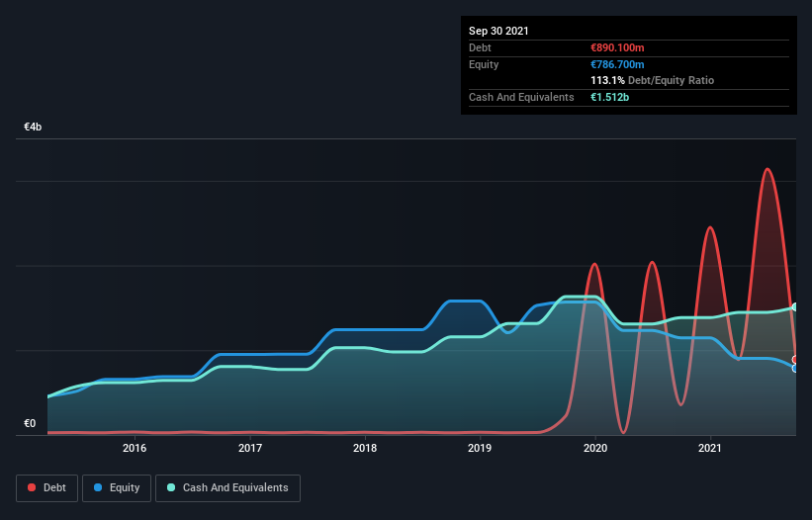The image size is (812, 520).
Task: Toggle Cash And Equivalents legend button
Action: coord(227,488)
